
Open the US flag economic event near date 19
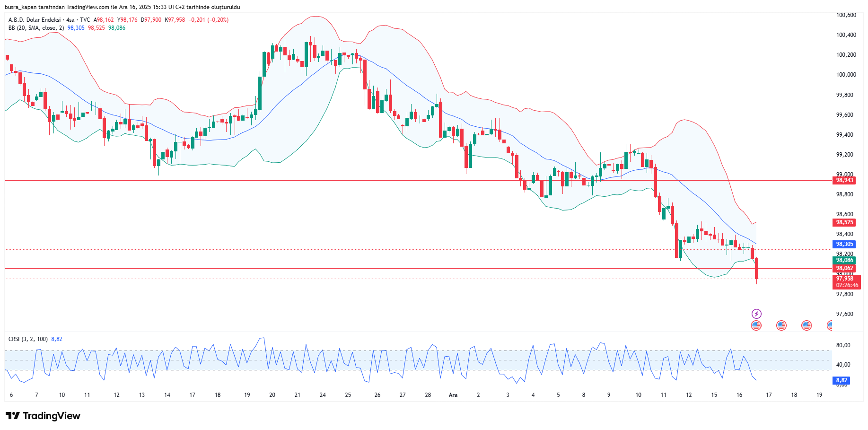[807, 325]
